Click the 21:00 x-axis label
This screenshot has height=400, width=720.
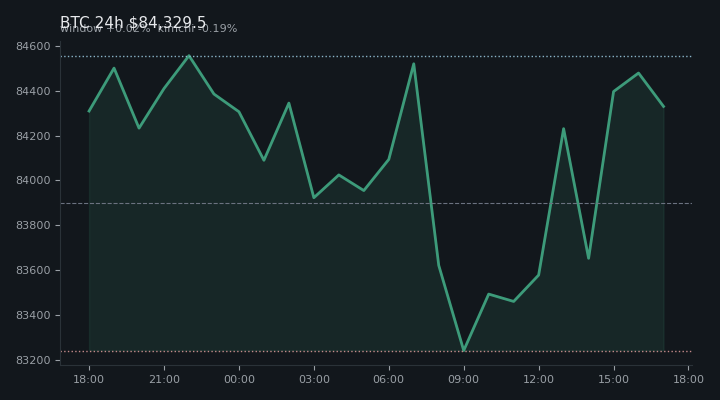164,379
